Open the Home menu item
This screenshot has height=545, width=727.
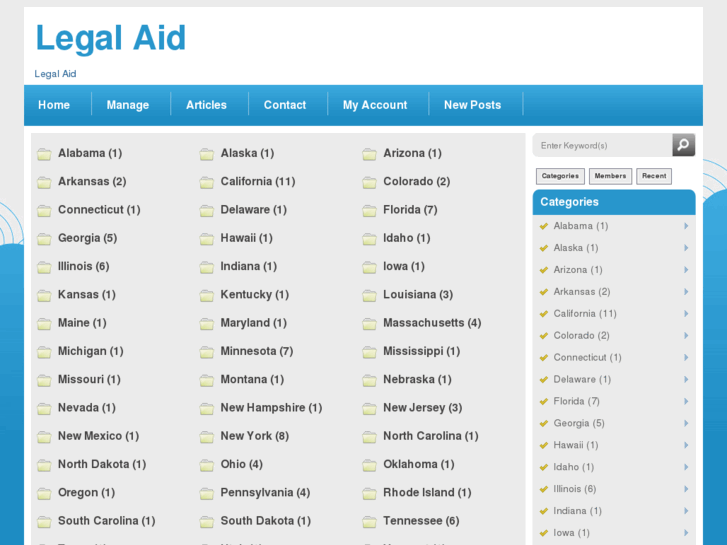pos(54,105)
